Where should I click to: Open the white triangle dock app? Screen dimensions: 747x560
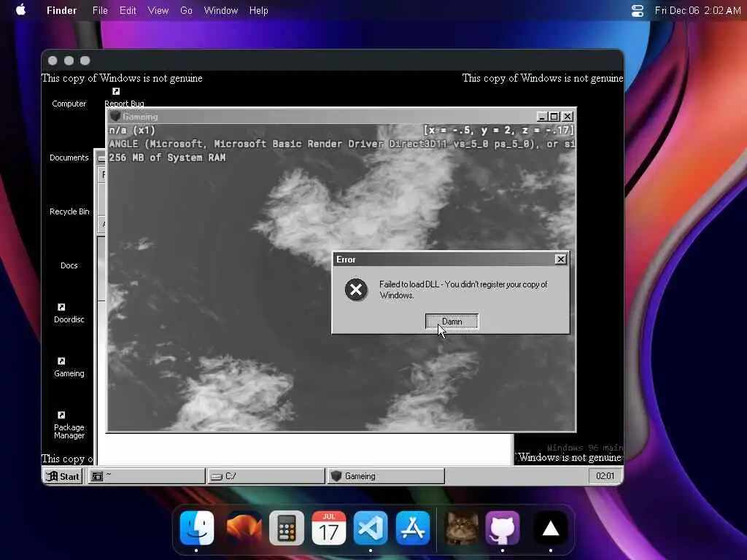(551, 528)
